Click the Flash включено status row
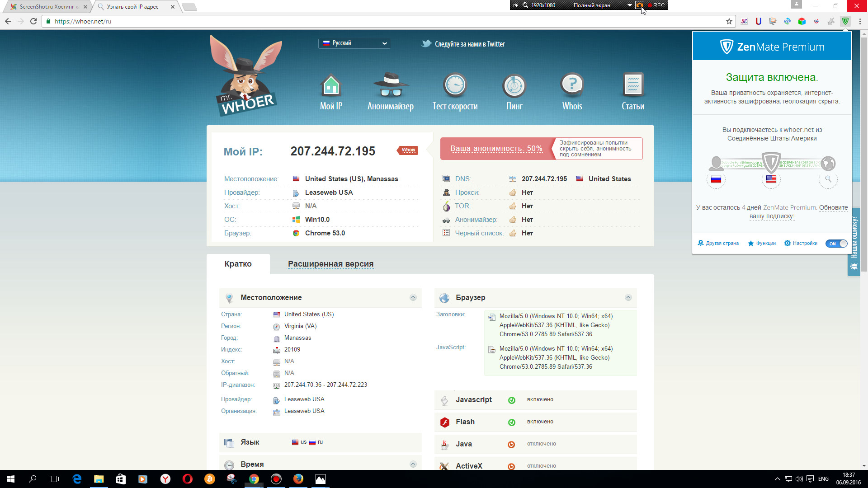Image resolution: width=868 pixels, height=488 pixels. tap(536, 422)
